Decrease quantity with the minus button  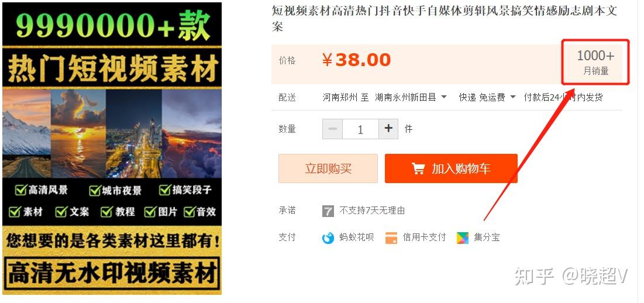pyautogui.click(x=333, y=129)
